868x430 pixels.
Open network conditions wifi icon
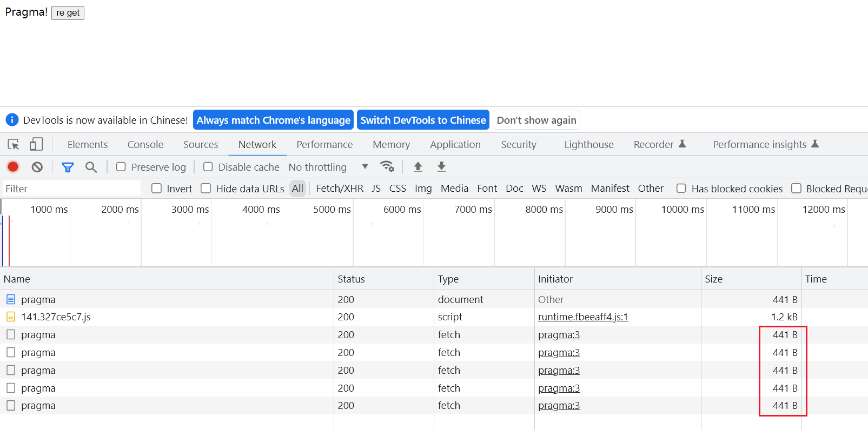[387, 166]
